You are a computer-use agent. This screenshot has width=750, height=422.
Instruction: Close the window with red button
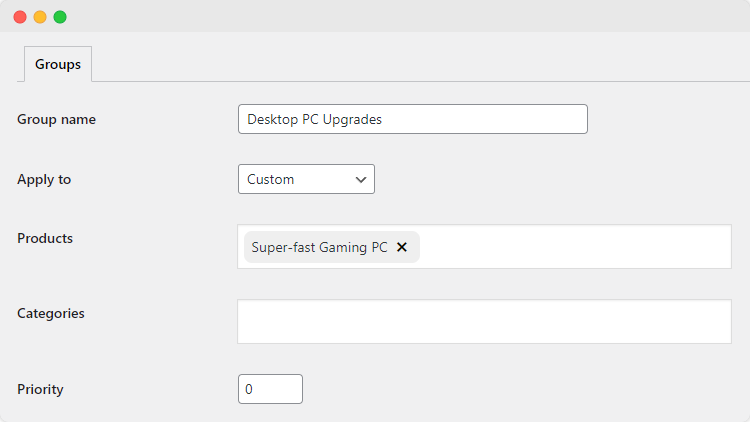[x=20, y=17]
